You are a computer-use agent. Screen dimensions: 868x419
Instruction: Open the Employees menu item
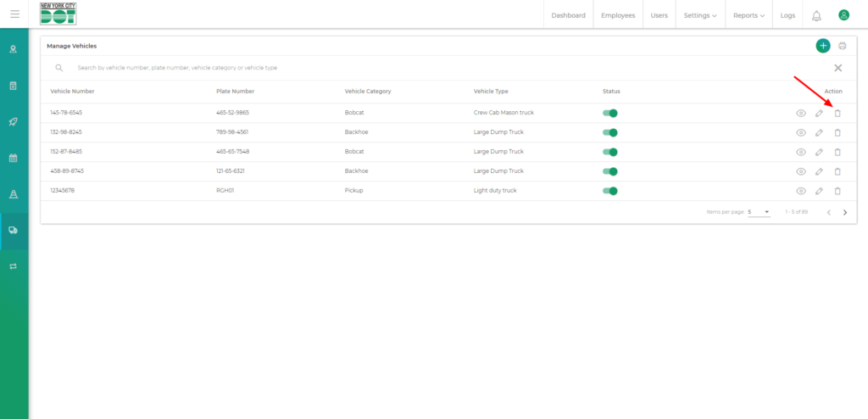pyautogui.click(x=618, y=15)
